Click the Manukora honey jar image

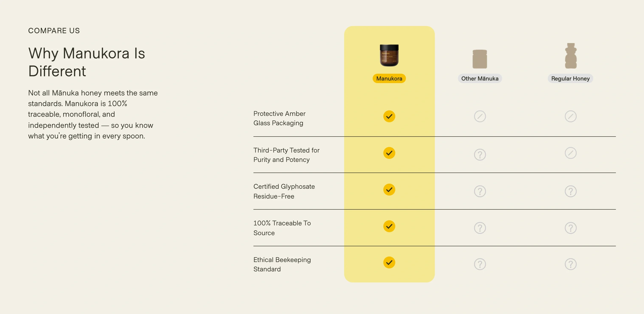click(389, 55)
